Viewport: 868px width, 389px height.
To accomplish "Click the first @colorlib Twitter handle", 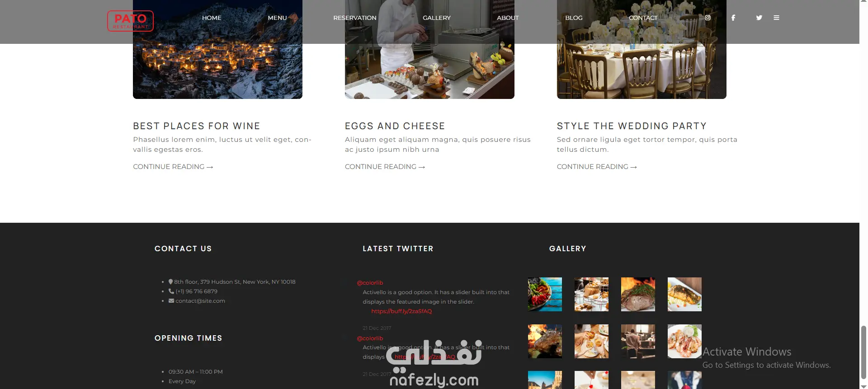I will pos(370,283).
